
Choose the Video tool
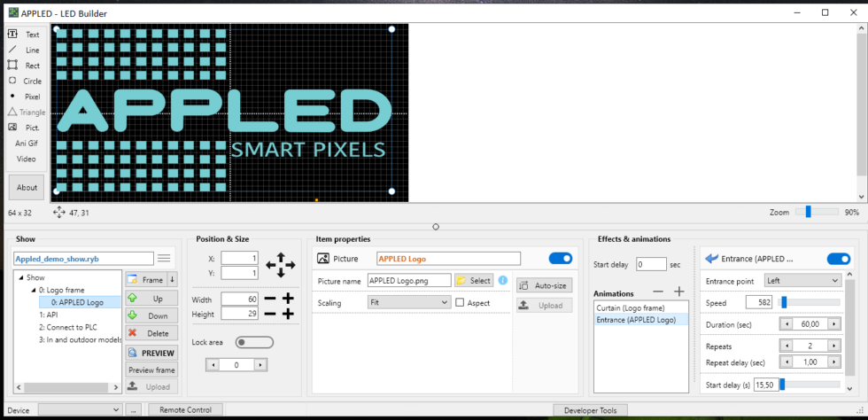26,159
